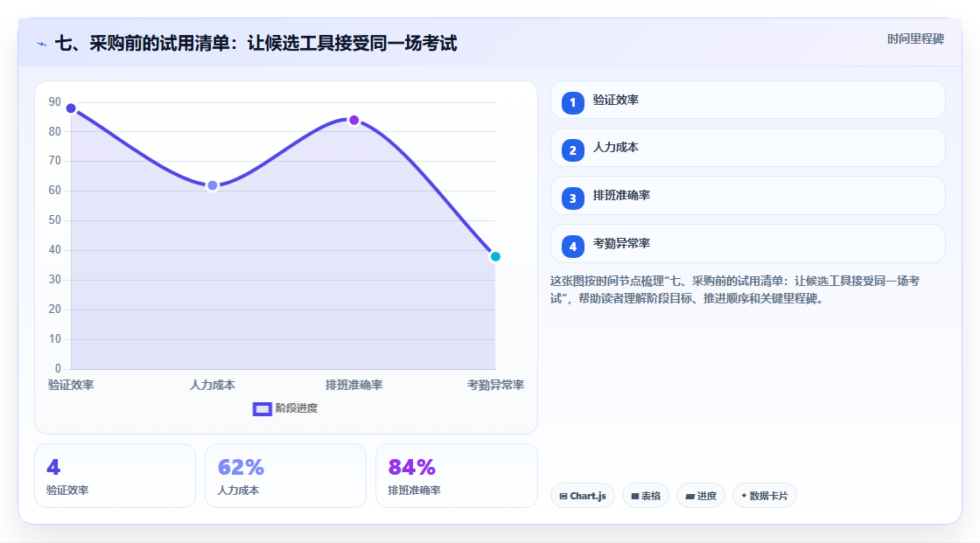The height and width of the screenshot is (543, 980).
Task: Open the 考勤异常率 milestone row
Action: [x=747, y=244]
